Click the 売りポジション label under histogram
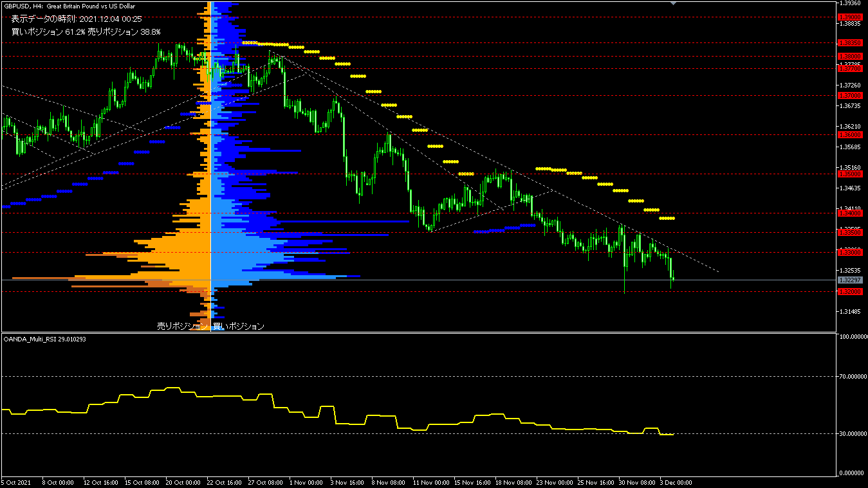 coord(183,327)
